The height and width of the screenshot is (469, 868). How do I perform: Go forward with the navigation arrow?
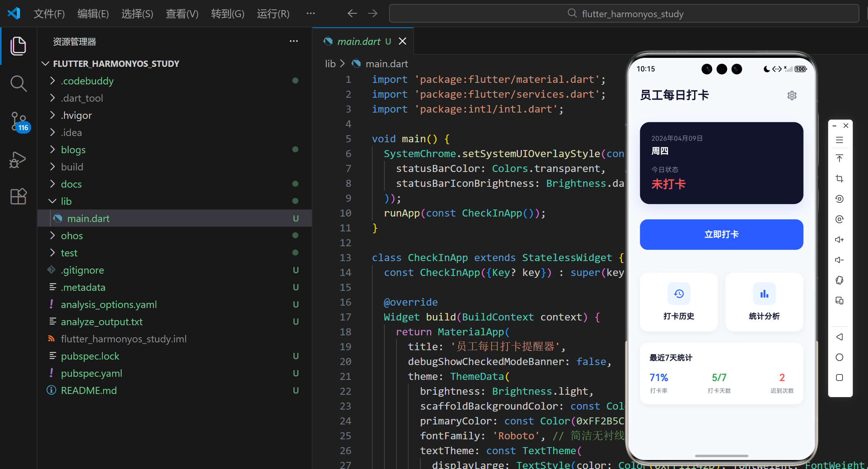click(373, 14)
